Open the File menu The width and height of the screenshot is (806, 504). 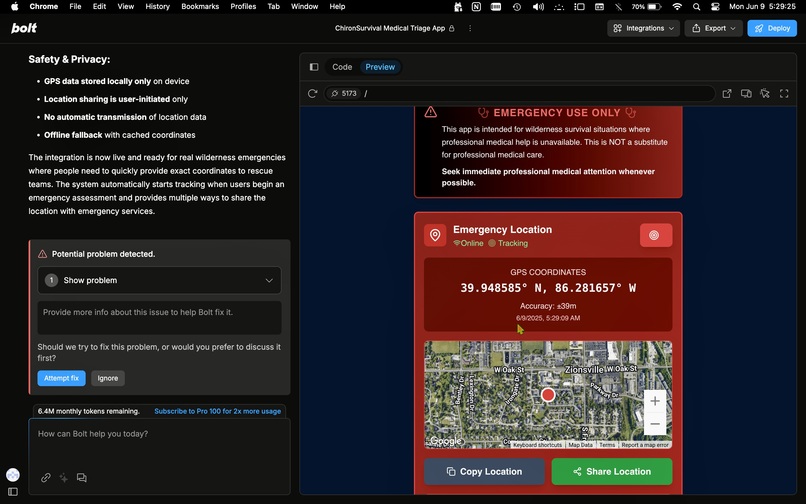(75, 6)
